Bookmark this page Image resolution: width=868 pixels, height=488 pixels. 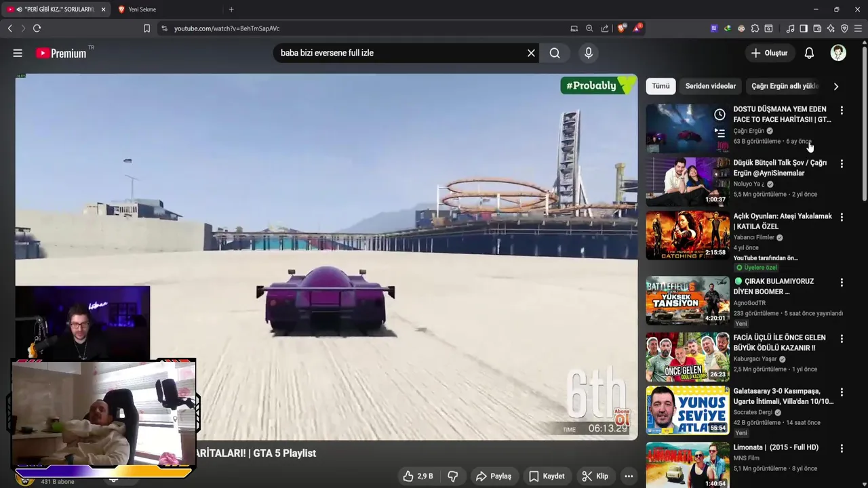pos(146,28)
